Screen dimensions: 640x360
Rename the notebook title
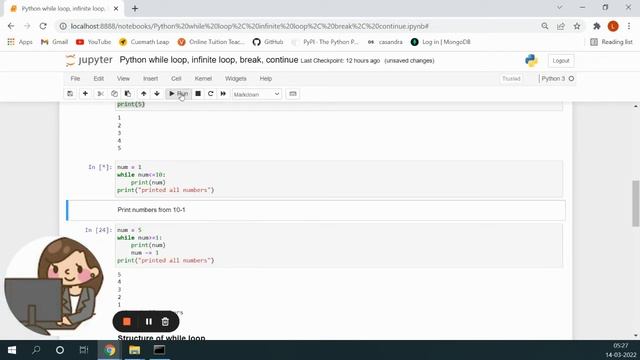(x=209, y=60)
